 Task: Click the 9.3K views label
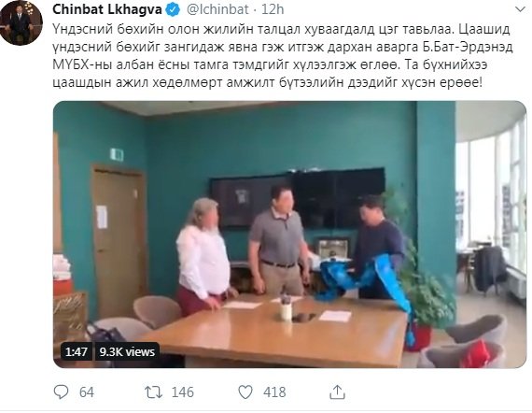point(127,352)
